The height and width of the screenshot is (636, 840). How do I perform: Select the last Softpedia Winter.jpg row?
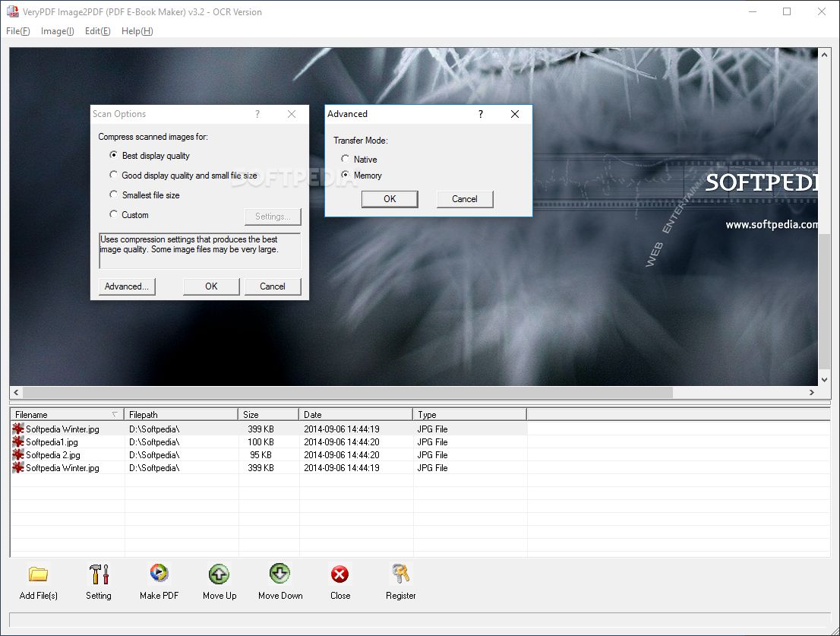[268, 467]
